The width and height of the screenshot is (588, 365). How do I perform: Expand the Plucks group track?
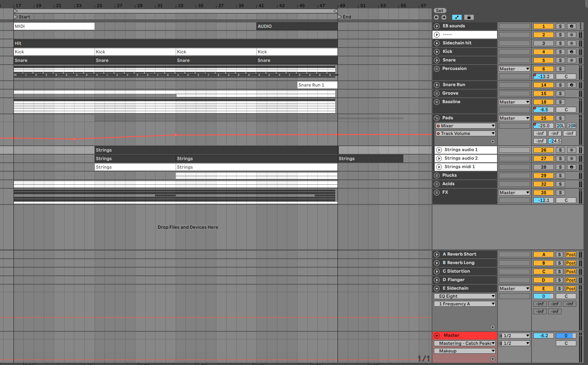tap(437, 175)
